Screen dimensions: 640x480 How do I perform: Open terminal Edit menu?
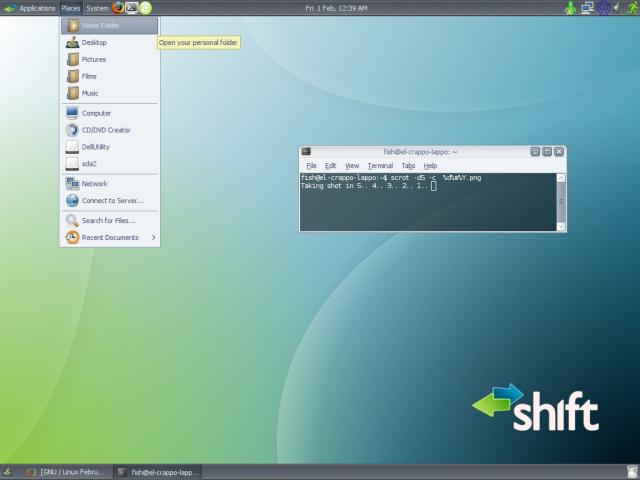tap(330, 165)
